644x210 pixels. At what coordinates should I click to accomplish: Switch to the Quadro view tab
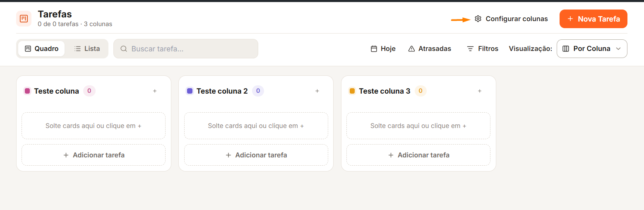pyautogui.click(x=41, y=49)
